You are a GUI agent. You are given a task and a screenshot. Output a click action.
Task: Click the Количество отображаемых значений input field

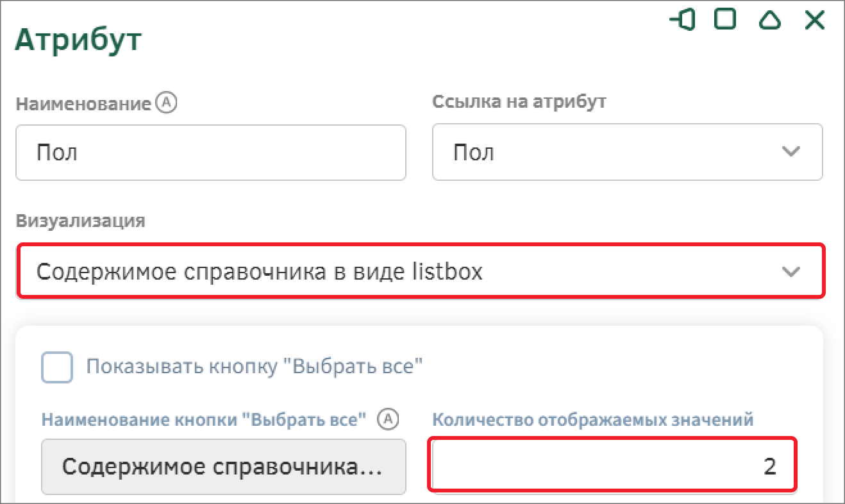coord(613,466)
